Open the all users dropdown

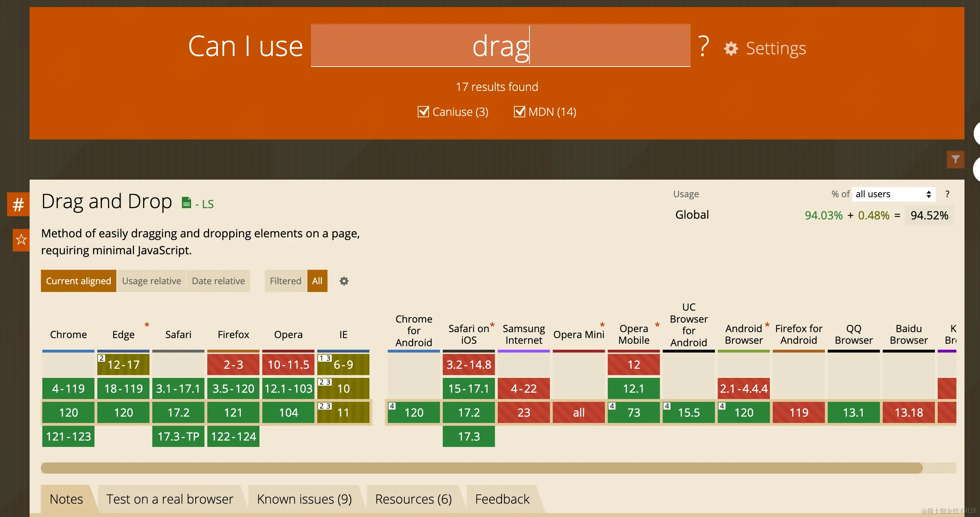pyautogui.click(x=893, y=194)
